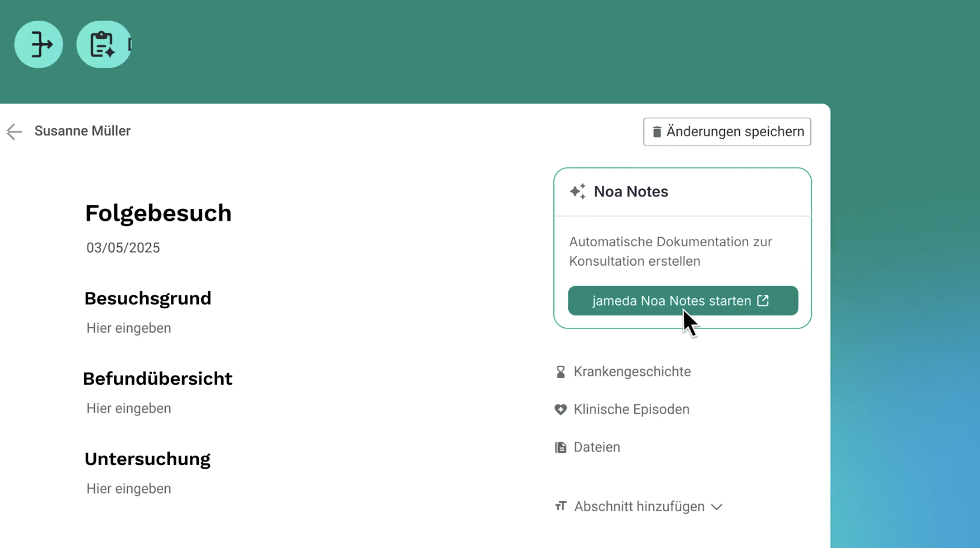Image resolution: width=980 pixels, height=548 pixels.
Task: Start jameda Noa Notes
Action: tap(683, 301)
